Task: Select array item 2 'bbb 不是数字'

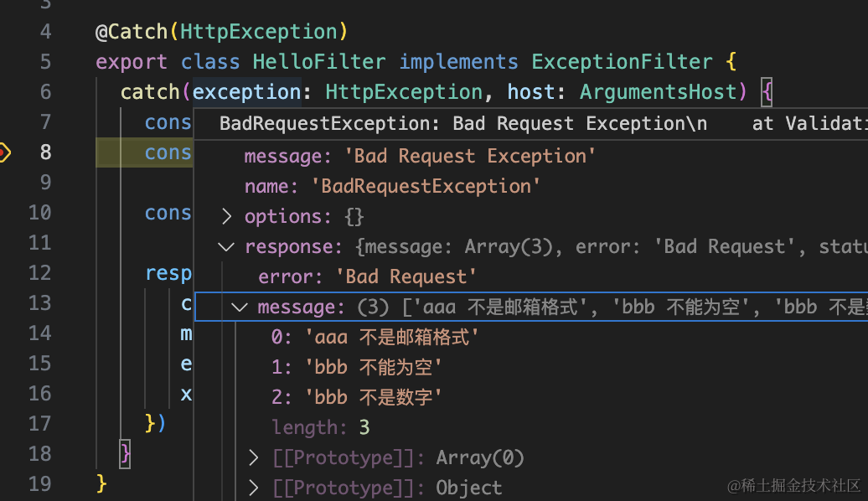Action: [356, 397]
